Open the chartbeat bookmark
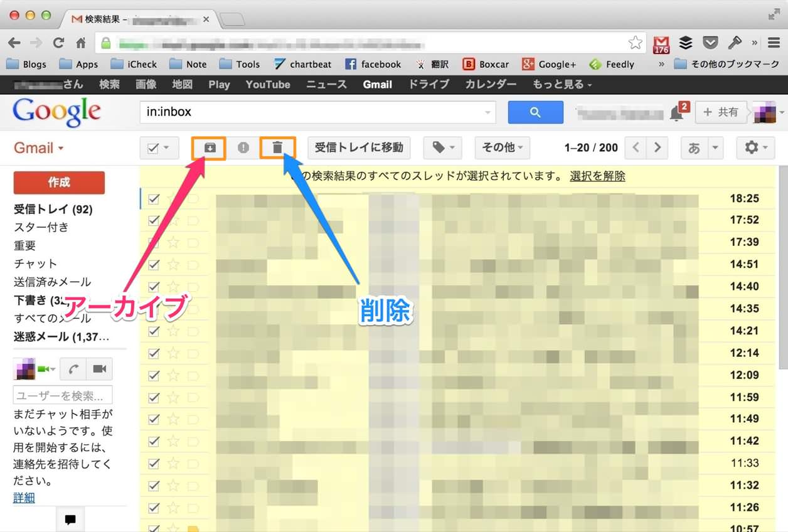This screenshot has height=532, width=788. coord(303,64)
